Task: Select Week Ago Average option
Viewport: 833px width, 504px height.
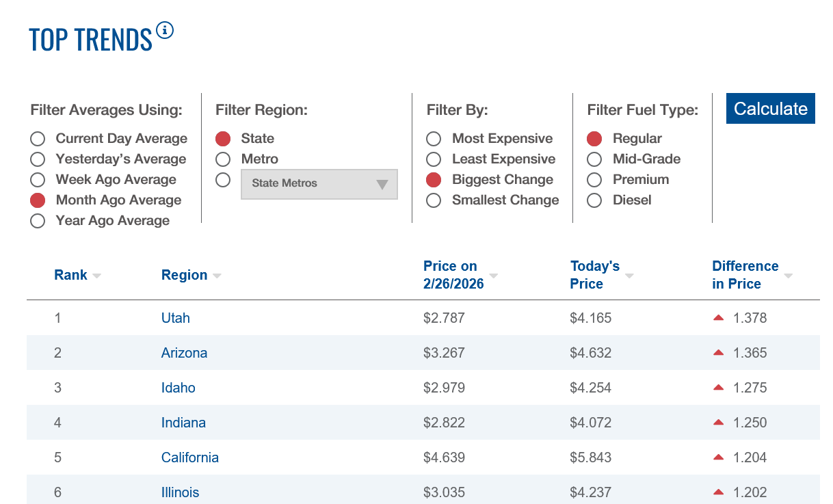Action: tap(38, 180)
